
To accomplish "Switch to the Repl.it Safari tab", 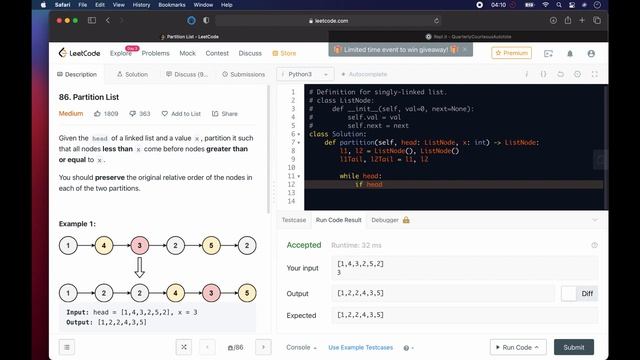I will [x=468, y=36].
